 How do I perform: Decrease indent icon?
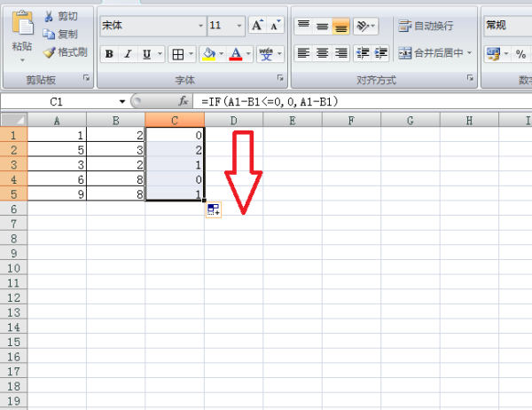point(363,53)
